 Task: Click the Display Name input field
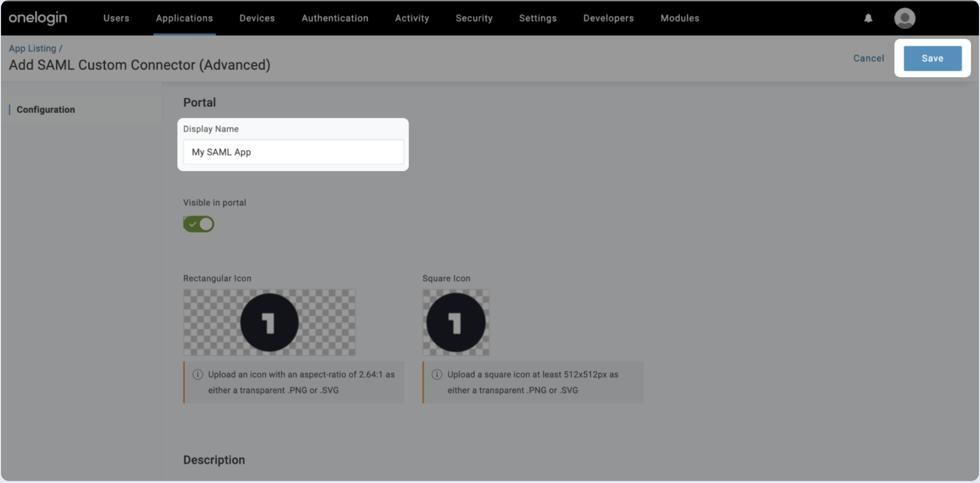click(293, 152)
